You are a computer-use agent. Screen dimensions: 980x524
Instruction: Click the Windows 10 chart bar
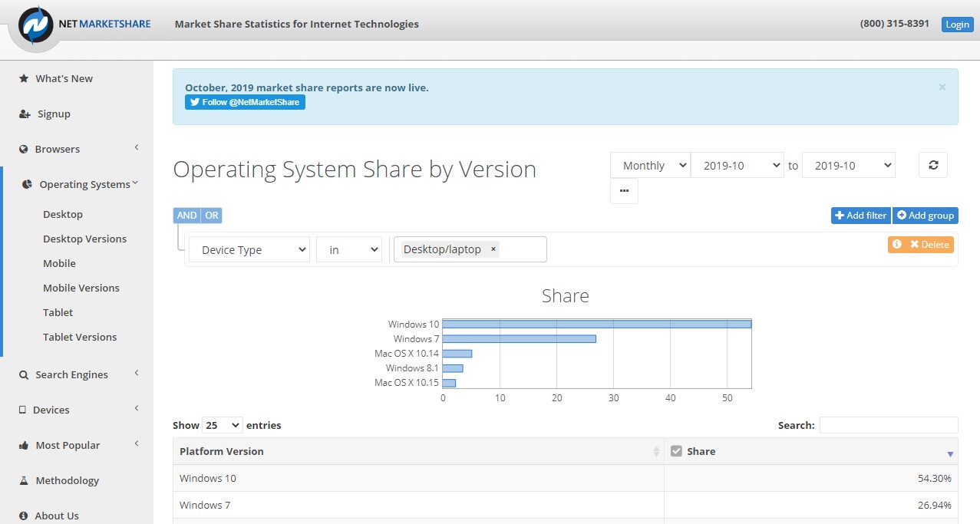(x=596, y=324)
